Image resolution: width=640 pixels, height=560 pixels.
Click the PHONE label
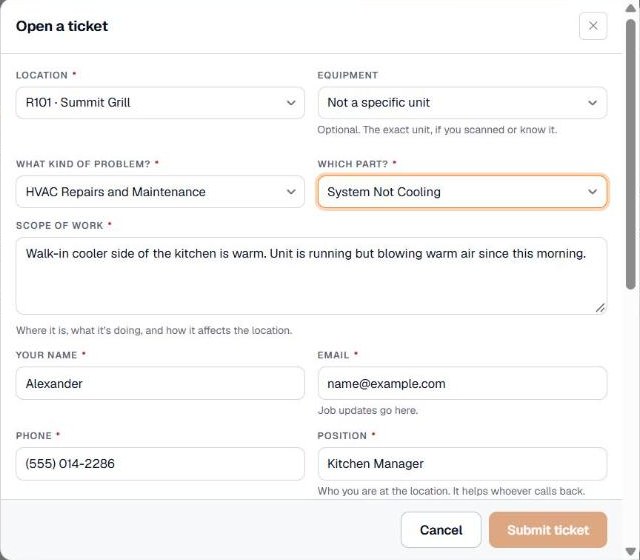[x=33, y=436]
